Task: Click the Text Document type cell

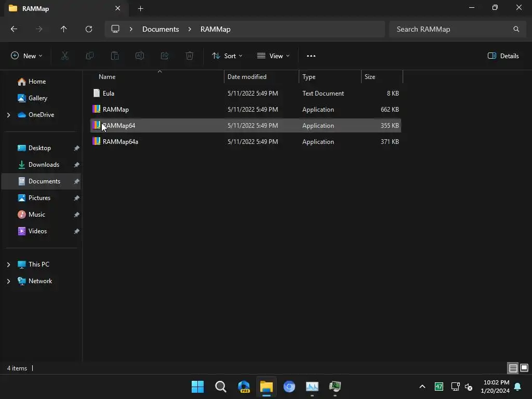Action: click(x=323, y=94)
